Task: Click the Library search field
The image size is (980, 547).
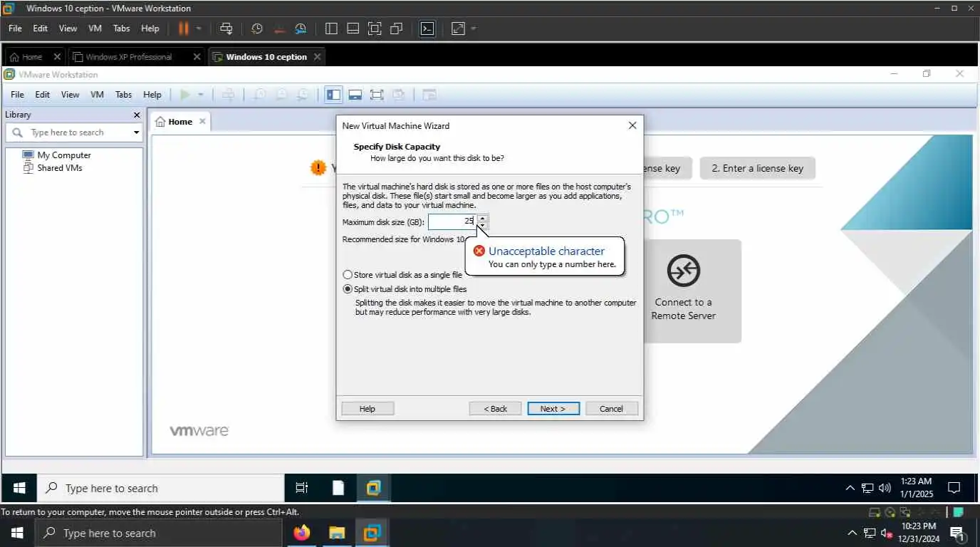Action: coord(74,132)
